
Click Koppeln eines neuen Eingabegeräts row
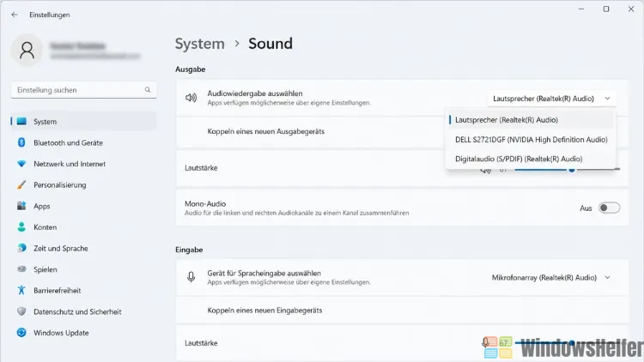coord(402,311)
